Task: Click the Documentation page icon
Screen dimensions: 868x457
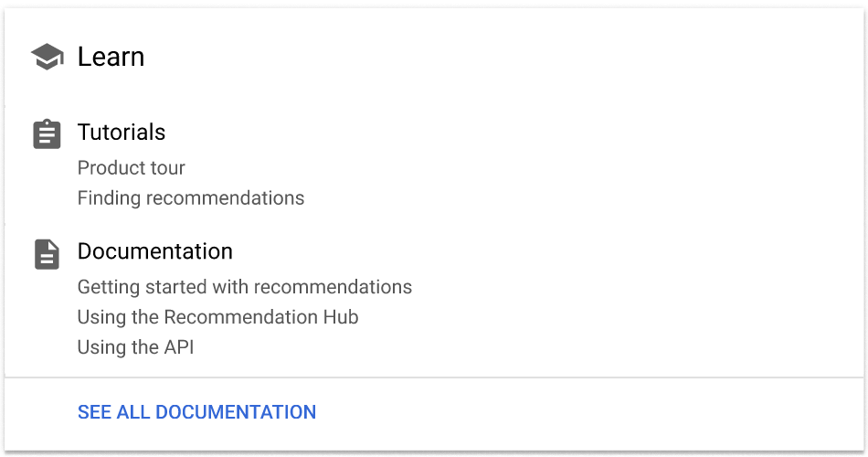Action: (47, 253)
